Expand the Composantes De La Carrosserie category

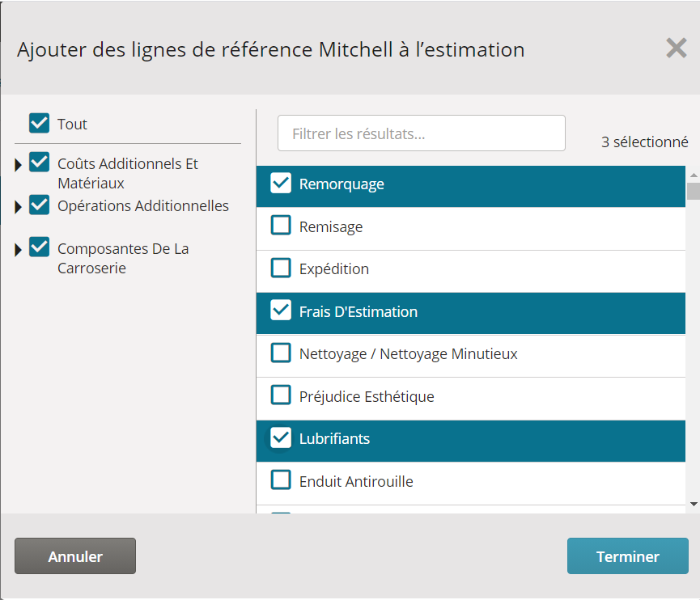19,250
